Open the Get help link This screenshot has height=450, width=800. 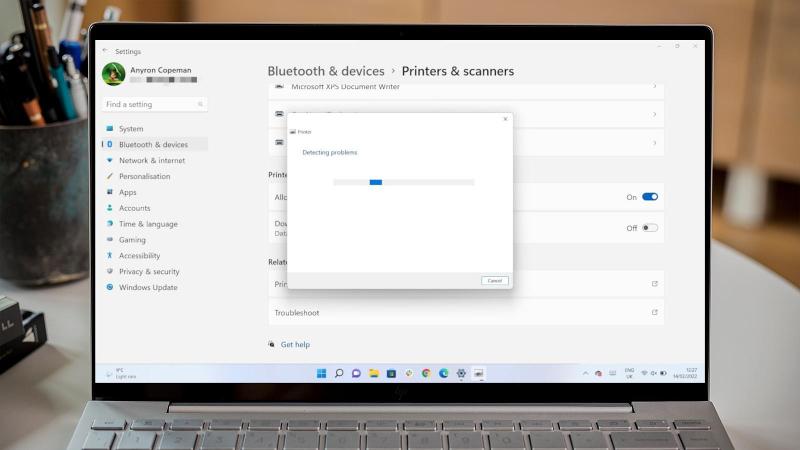(295, 344)
